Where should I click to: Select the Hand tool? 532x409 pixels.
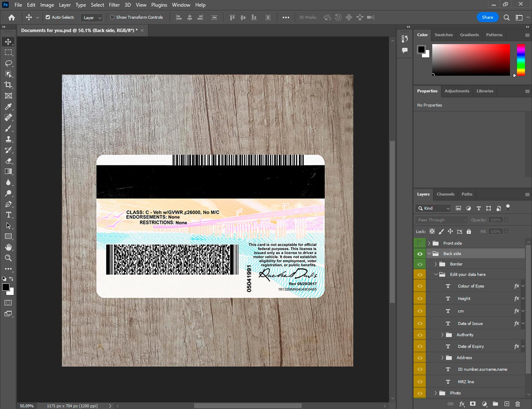coord(9,247)
